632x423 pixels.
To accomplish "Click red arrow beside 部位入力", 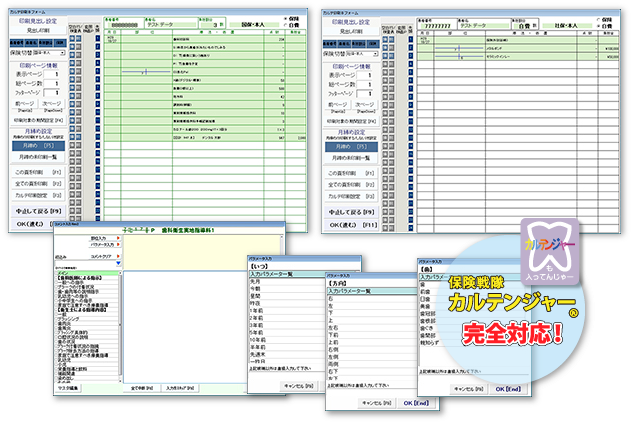I will (118, 238).
